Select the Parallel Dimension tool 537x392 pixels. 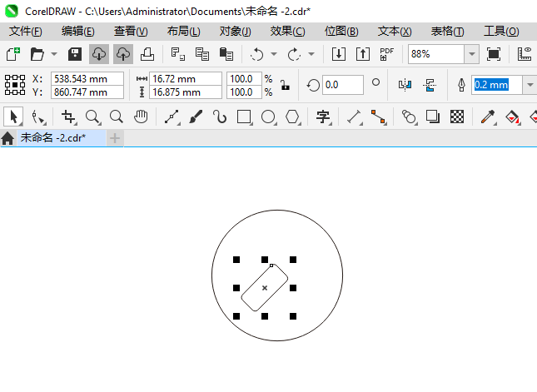coord(354,117)
